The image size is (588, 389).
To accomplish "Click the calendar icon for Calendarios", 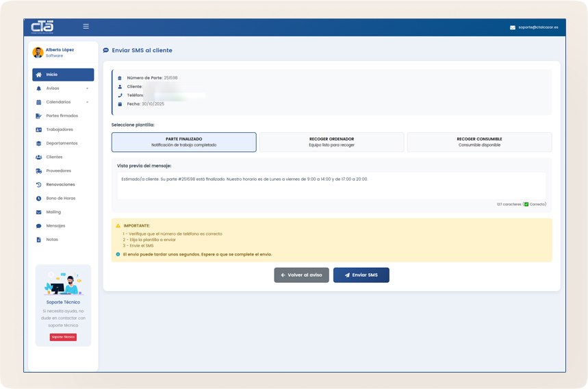I will click(38, 102).
